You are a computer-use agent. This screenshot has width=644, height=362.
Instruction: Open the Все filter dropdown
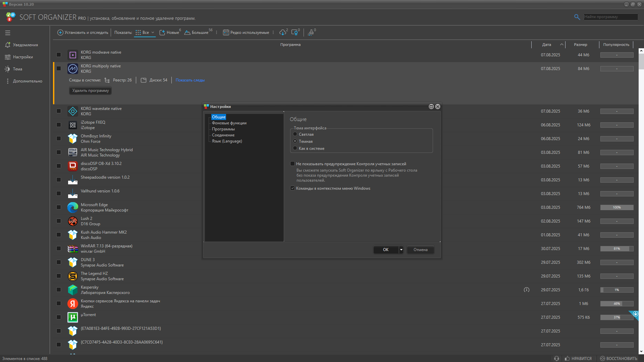pos(145,33)
